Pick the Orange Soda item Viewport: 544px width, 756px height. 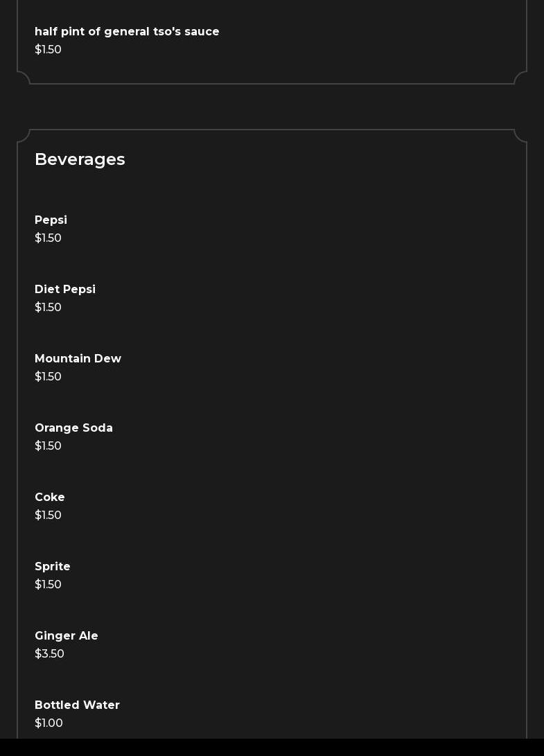73,428
